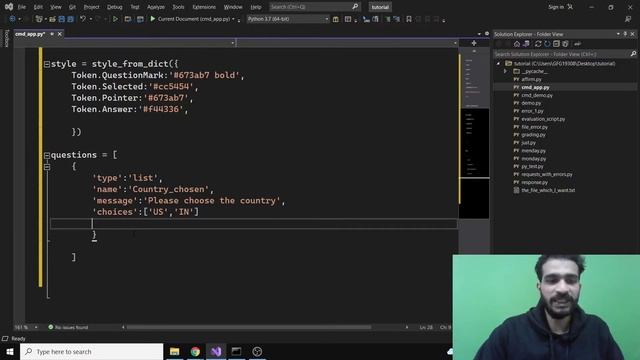Click the Refresh icon in Solution Explorer
The width and height of the screenshot is (640, 360).
coord(547,44)
